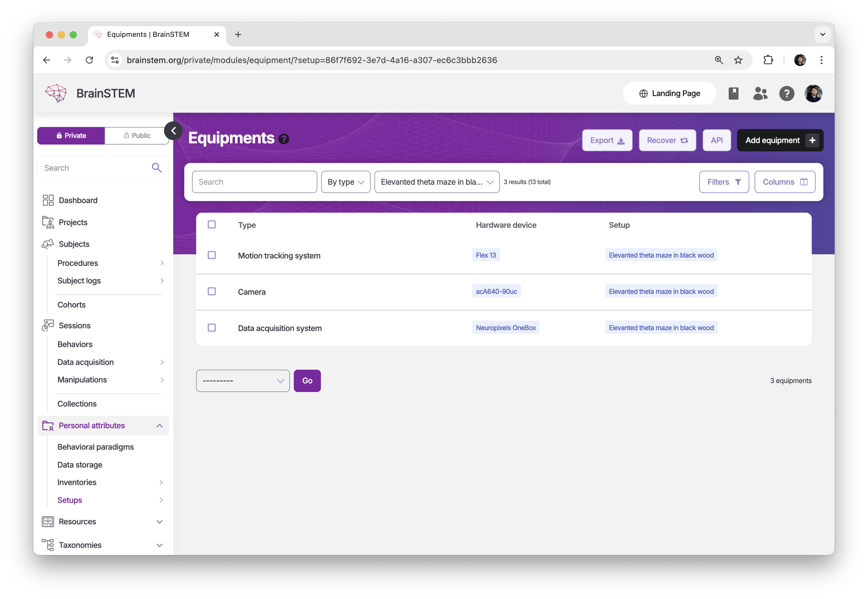Click the user avatar in app header

coord(813,93)
